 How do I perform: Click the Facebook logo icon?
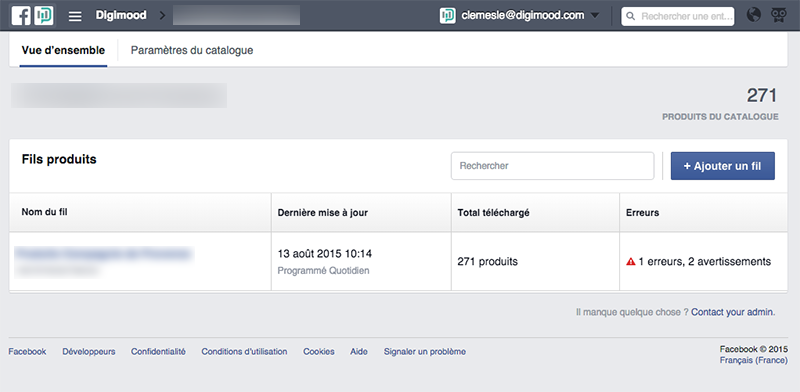[21, 16]
